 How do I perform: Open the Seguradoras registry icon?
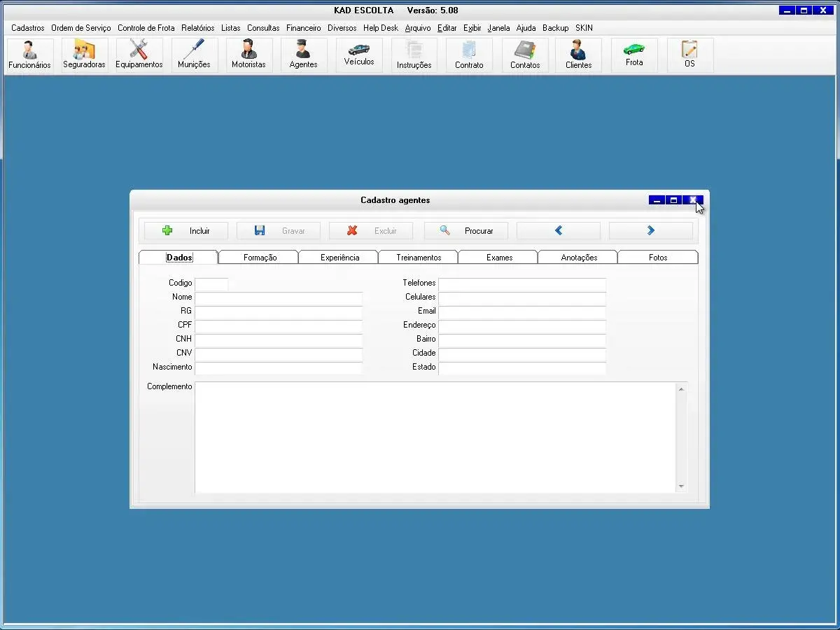coord(84,55)
